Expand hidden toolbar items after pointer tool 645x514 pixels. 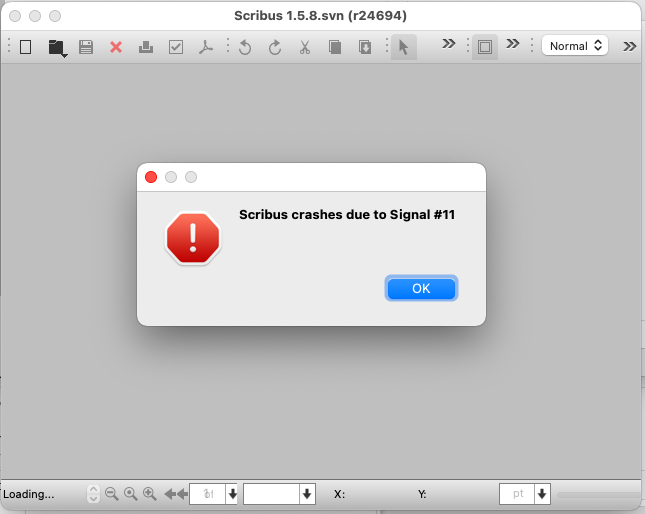point(449,44)
